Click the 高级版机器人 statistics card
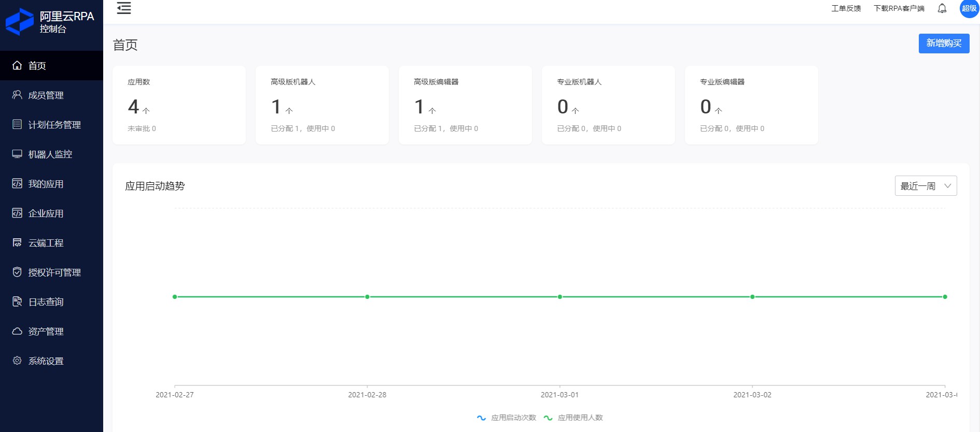Image resolution: width=980 pixels, height=432 pixels. 322,105
